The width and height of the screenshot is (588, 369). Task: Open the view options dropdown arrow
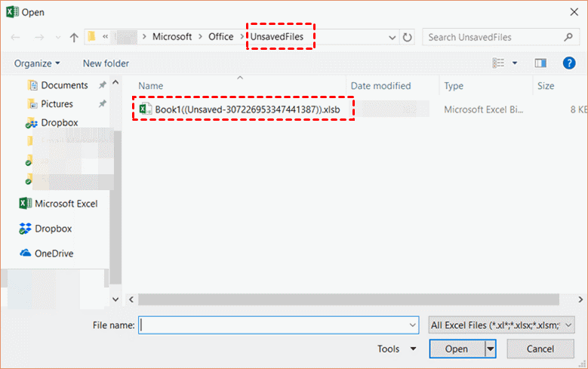(x=515, y=63)
